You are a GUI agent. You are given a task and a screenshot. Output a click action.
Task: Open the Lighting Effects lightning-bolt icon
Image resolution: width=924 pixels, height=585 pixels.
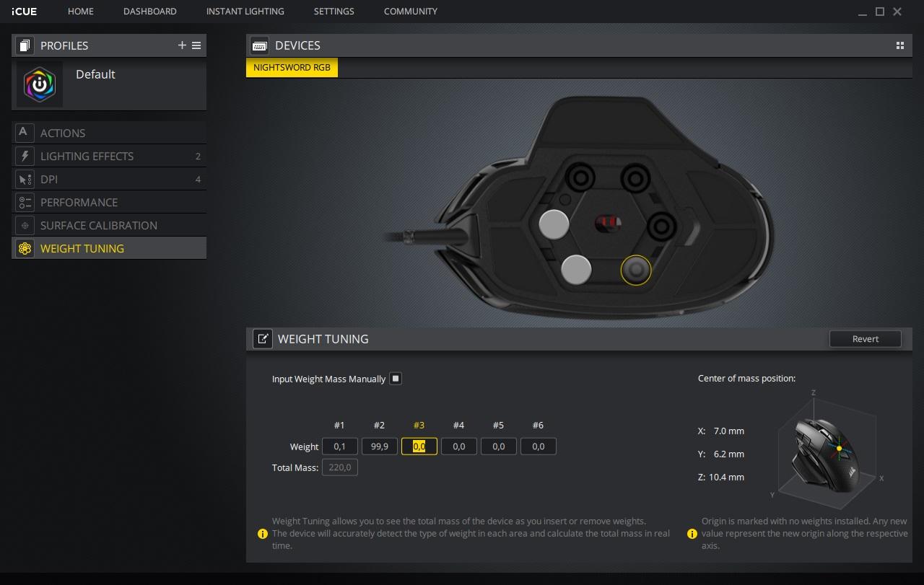[x=25, y=156]
